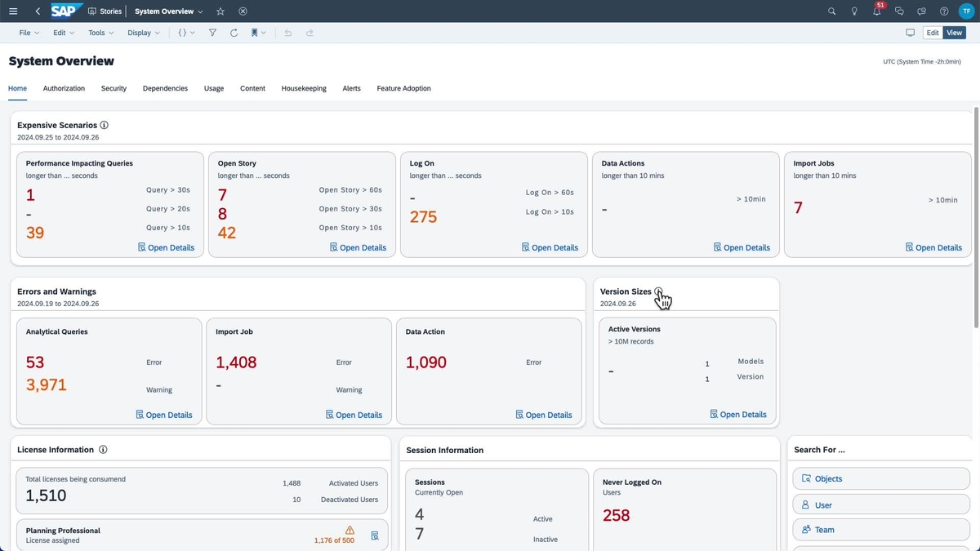The width and height of the screenshot is (980, 551).
Task: Switch to the Authorization tab
Action: [64, 88]
